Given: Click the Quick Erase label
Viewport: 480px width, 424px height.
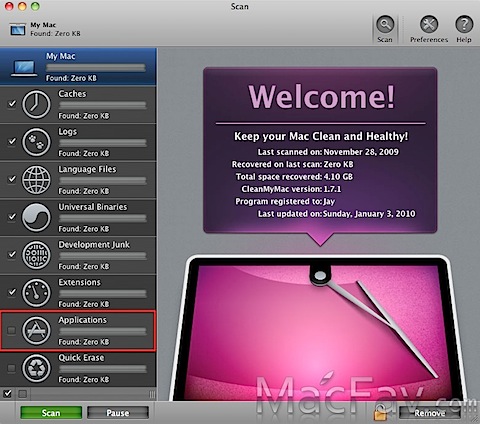Looking at the screenshot, I should click(x=81, y=358).
